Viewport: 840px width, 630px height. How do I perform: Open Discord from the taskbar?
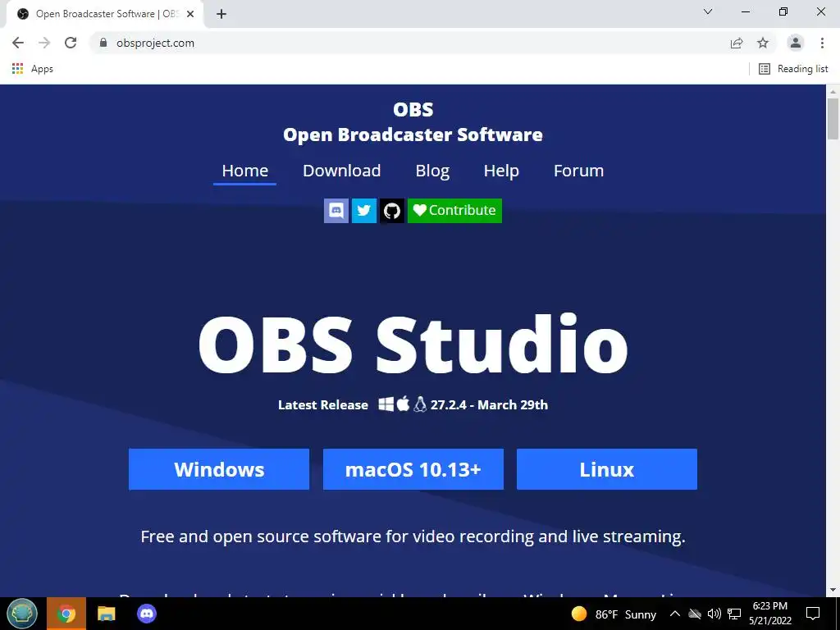coord(146,614)
